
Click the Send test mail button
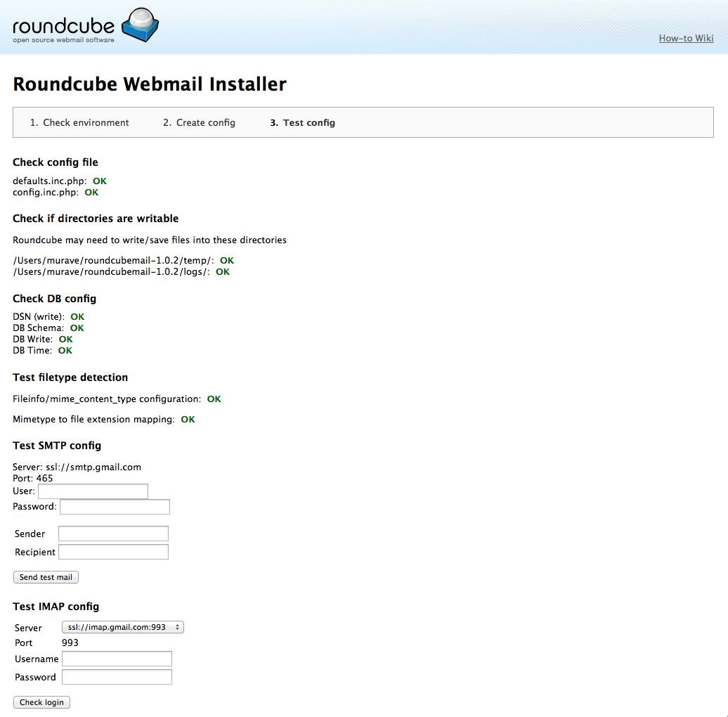(46, 577)
